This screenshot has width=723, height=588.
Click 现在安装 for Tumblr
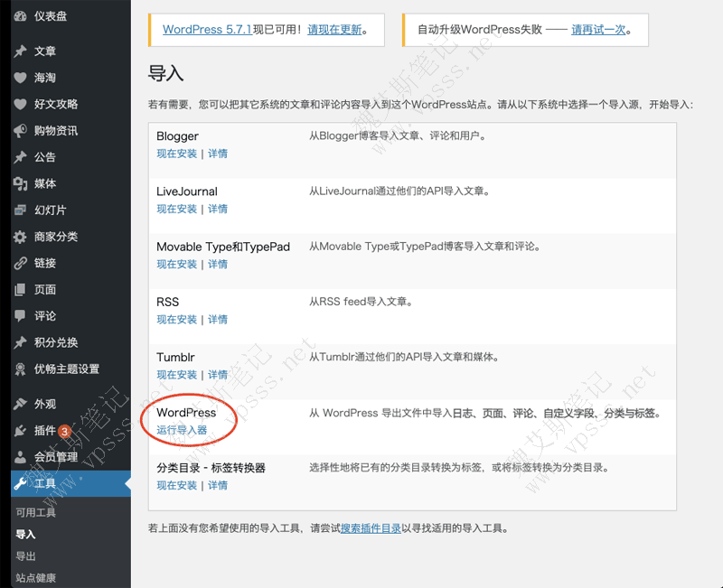(177, 375)
